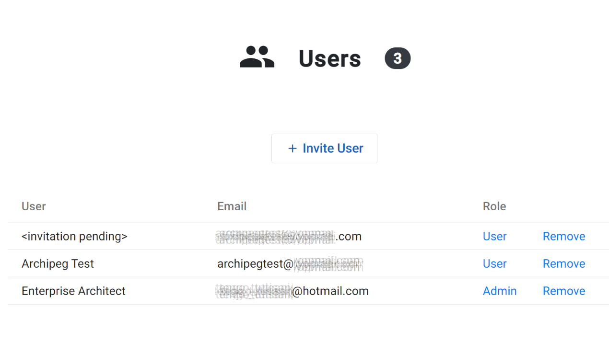Click the archipegtest@ email address cell
Screen dimensions: 609x364
coord(290,264)
